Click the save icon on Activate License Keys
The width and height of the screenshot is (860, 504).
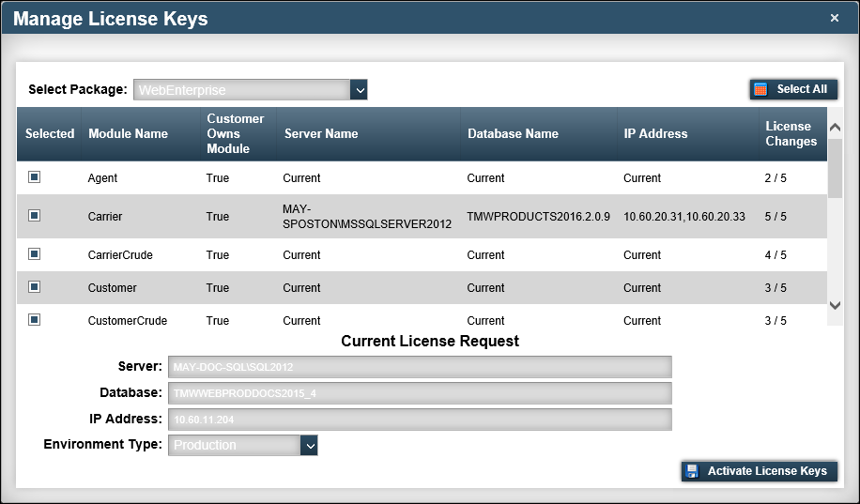click(692, 471)
